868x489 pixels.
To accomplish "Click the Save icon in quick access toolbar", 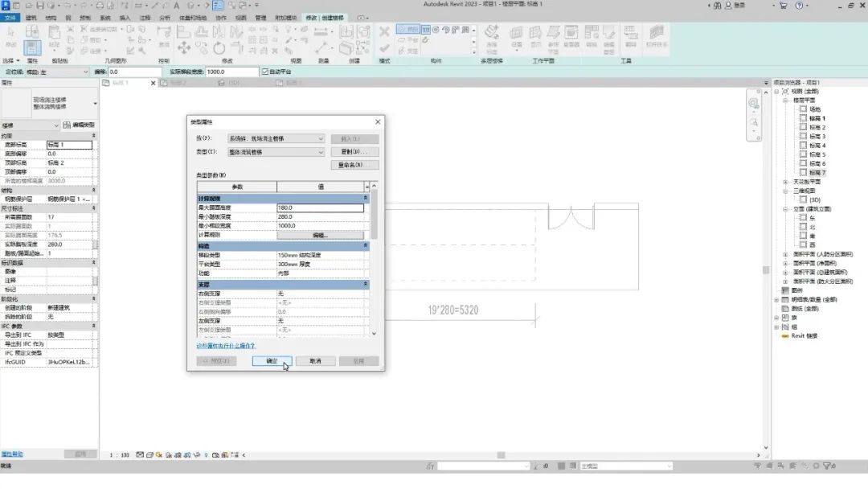I will tap(40, 6).
